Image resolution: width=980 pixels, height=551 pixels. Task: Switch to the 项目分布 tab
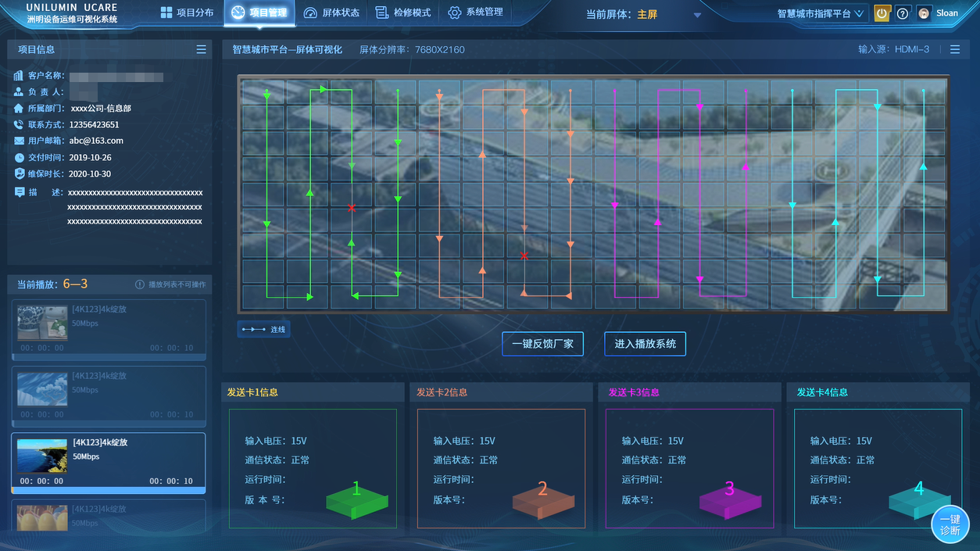187,13
